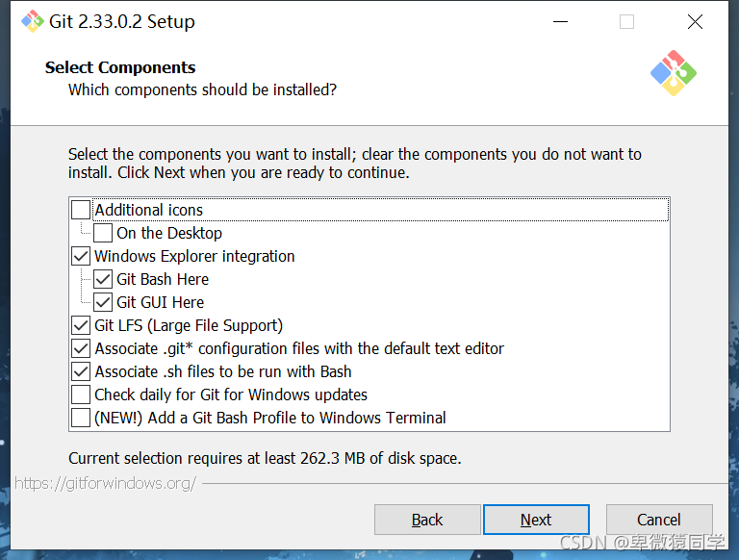The image size is (739, 560).
Task: Cancel the Git setup
Action: [659, 520]
